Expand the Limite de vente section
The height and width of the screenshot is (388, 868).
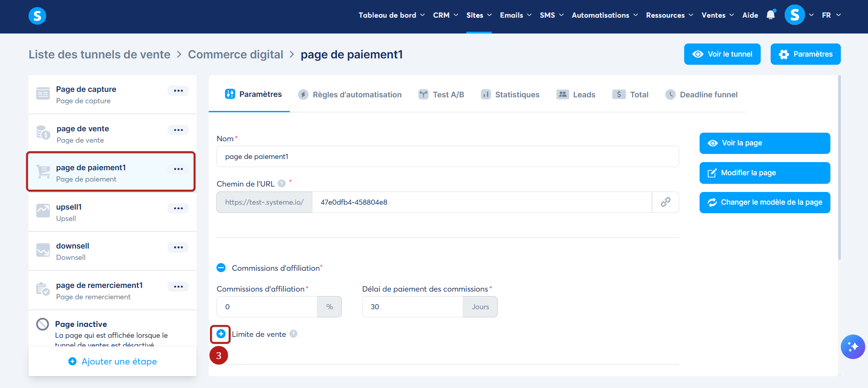tap(221, 334)
